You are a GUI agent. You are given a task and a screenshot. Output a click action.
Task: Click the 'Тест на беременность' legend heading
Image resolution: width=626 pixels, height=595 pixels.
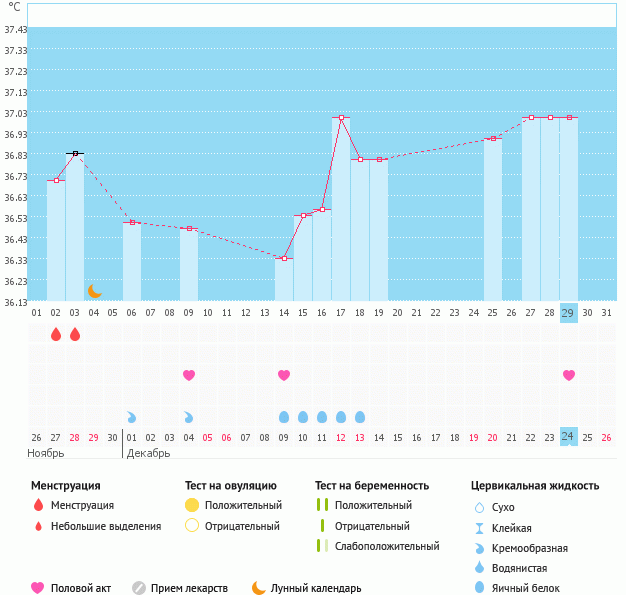click(x=371, y=486)
